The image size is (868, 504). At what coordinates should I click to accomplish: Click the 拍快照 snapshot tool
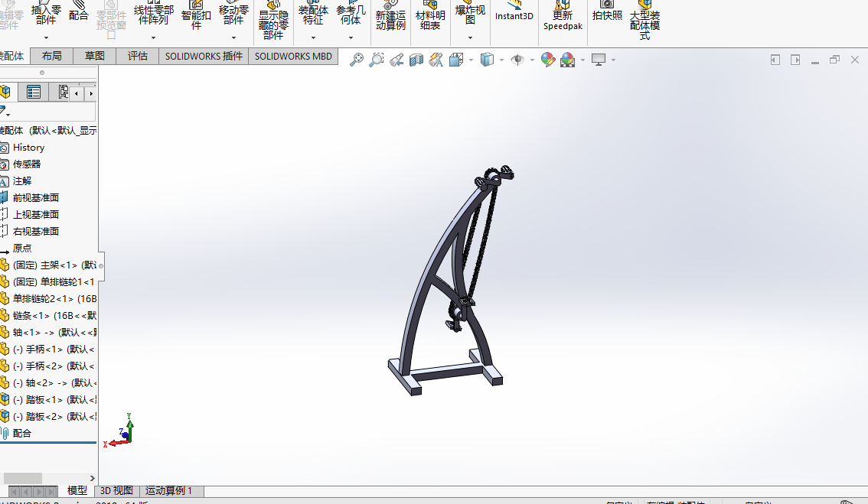[x=607, y=11]
